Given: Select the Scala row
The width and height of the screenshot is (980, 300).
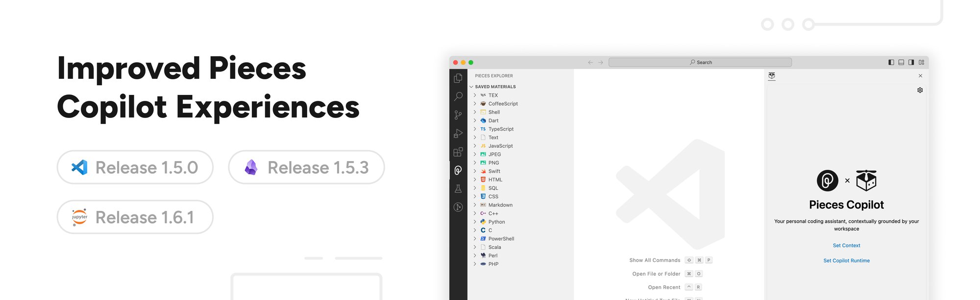Looking at the screenshot, I should click(520, 247).
